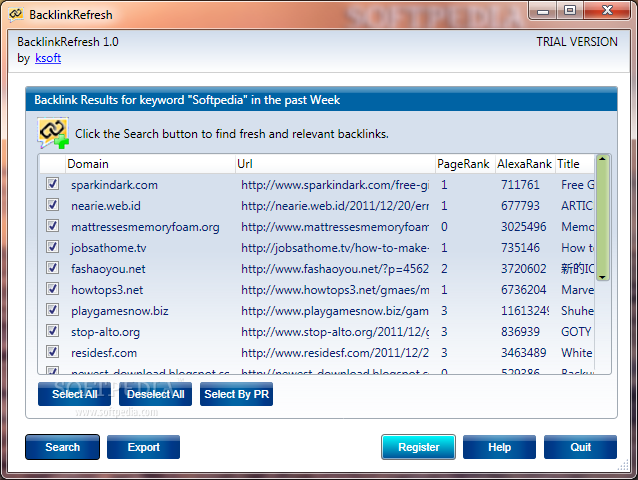The width and height of the screenshot is (638, 480).
Task: Toggle the jobsathome.tv checkbox
Action: (52, 247)
